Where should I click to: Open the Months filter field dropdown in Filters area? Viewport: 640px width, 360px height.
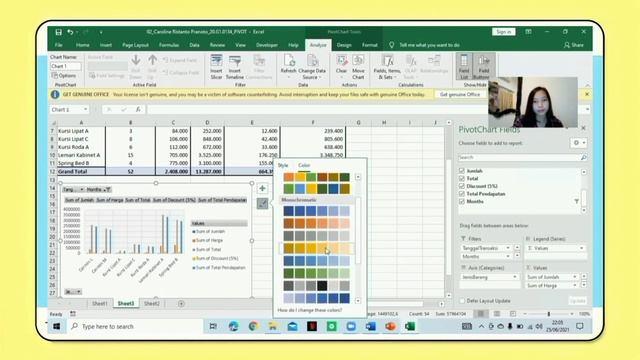click(508, 256)
